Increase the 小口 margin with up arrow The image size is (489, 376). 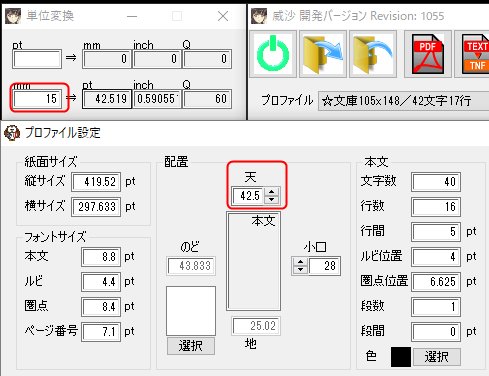pyautogui.click(x=300, y=262)
